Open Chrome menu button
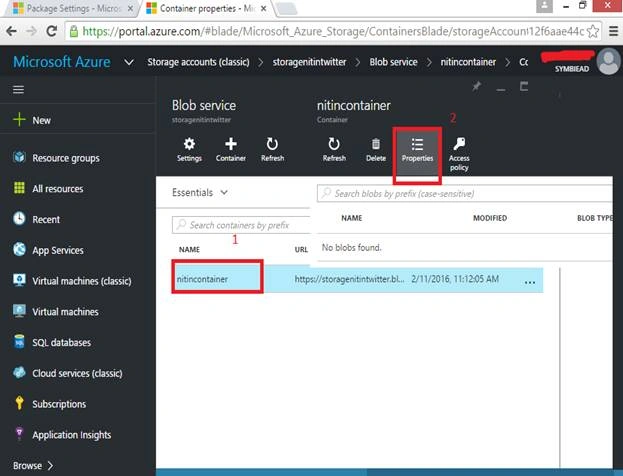The image size is (623, 476). point(613,31)
